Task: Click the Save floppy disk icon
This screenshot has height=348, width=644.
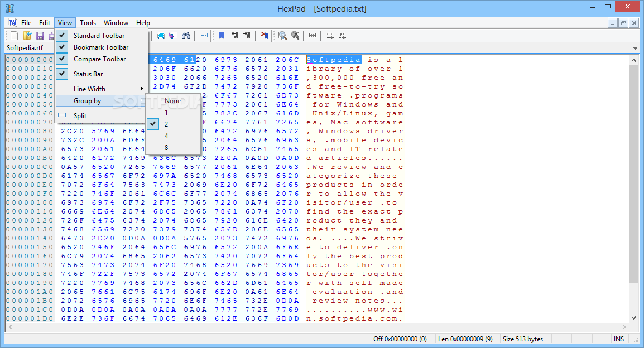Action: pyautogui.click(x=40, y=36)
